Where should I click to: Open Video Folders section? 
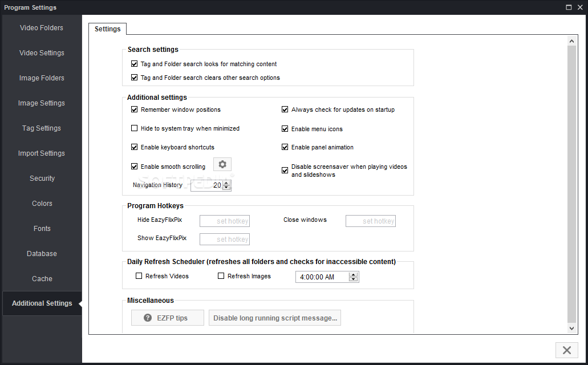click(x=42, y=28)
